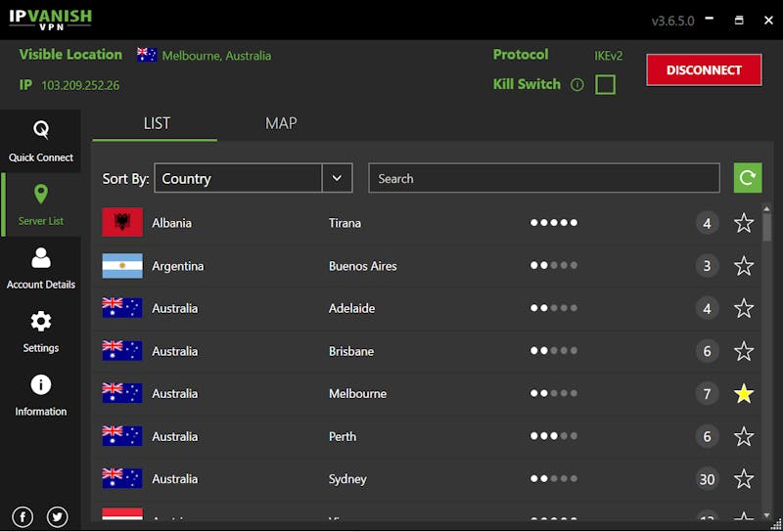Click the Australia flag in Sydney row
783x532 pixels.
click(122, 478)
